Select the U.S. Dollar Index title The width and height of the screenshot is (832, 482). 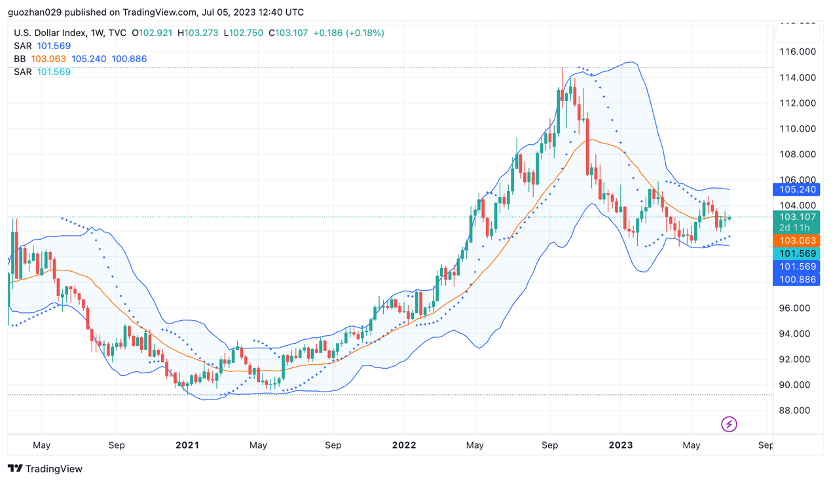click(50, 33)
